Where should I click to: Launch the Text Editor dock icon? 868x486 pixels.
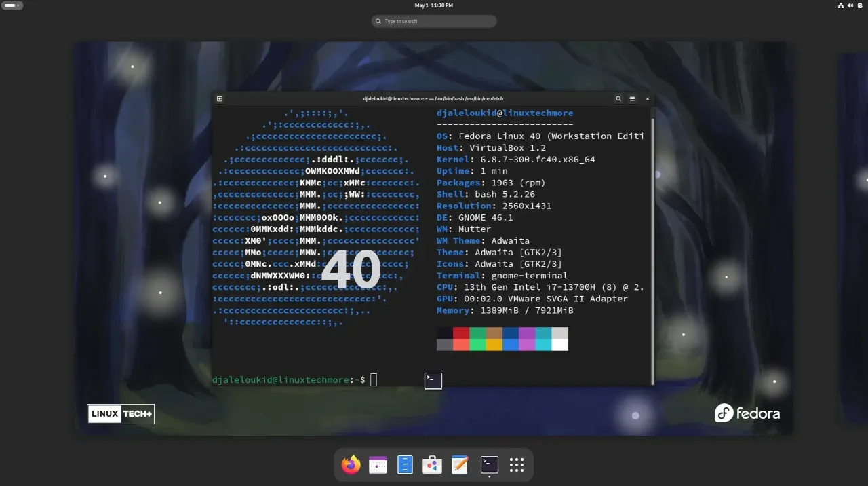(x=460, y=465)
